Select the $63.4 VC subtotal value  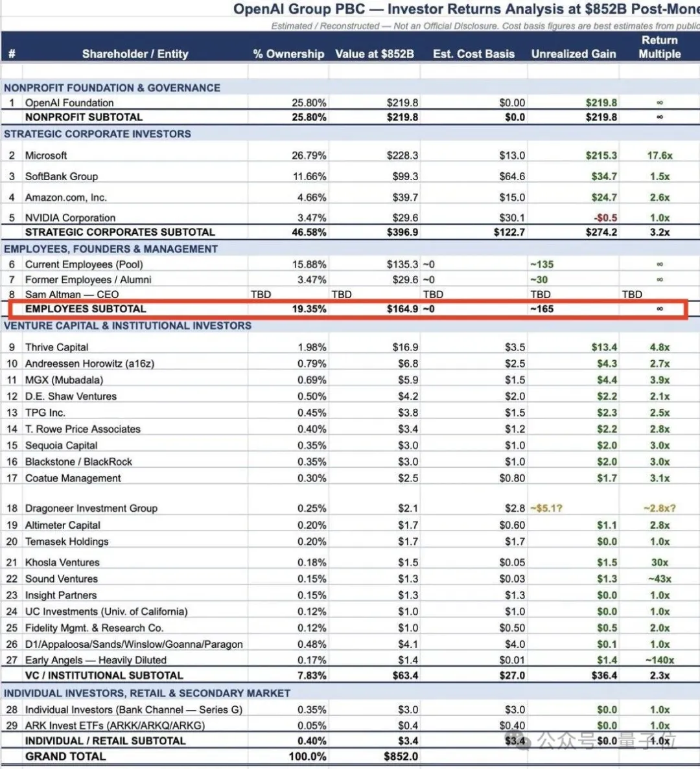405,675
